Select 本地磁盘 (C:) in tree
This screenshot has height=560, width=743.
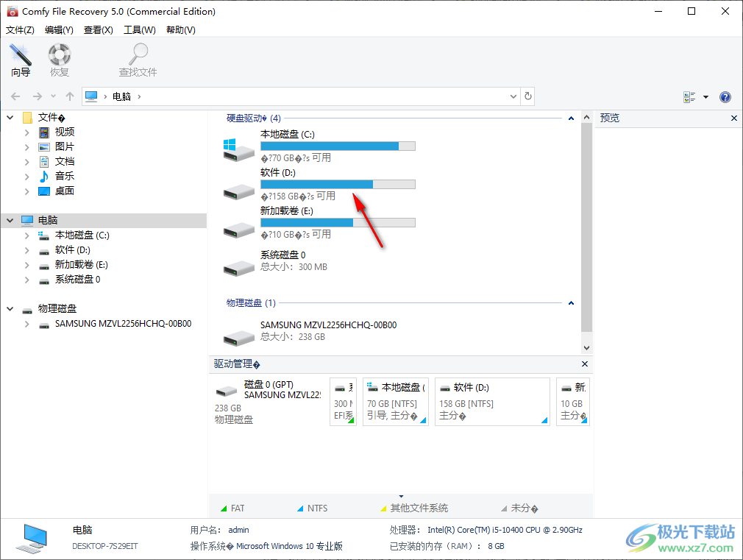82,235
